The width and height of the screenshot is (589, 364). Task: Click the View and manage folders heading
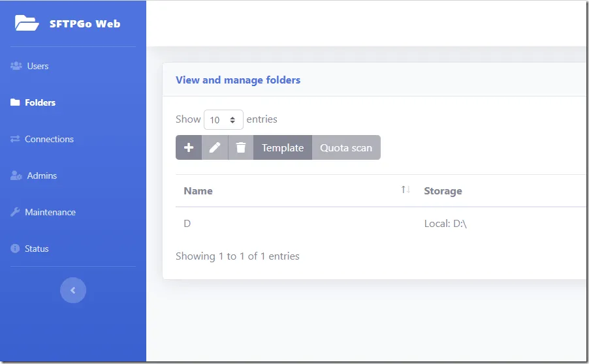tap(238, 80)
